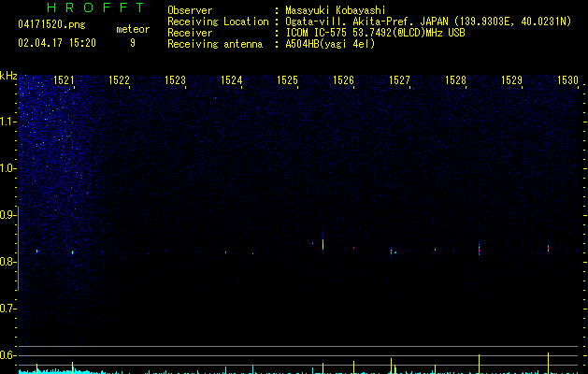This screenshot has width=588, height=374.
Task: Click the Receiving antenna label
Action: pyautogui.click(x=215, y=44)
